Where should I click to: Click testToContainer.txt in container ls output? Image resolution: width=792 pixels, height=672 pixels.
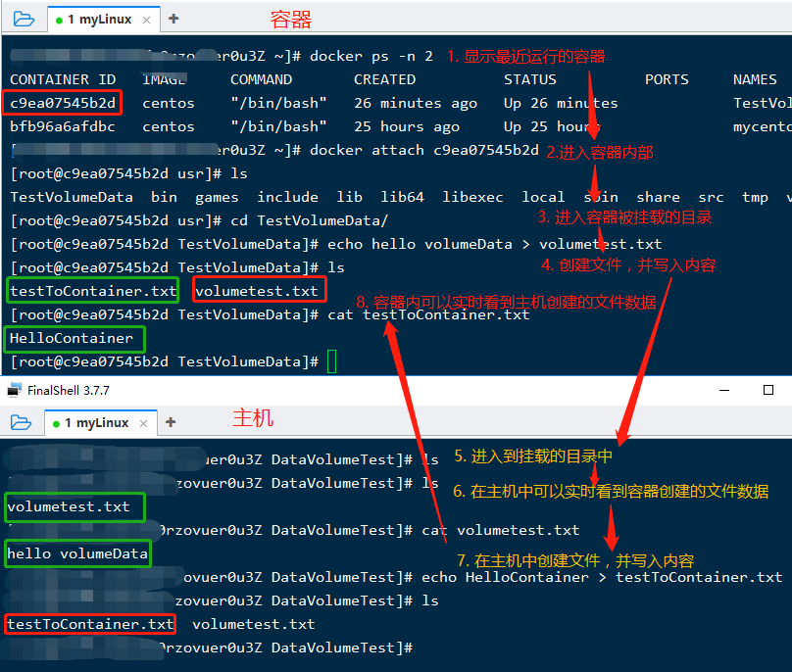point(93,291)
